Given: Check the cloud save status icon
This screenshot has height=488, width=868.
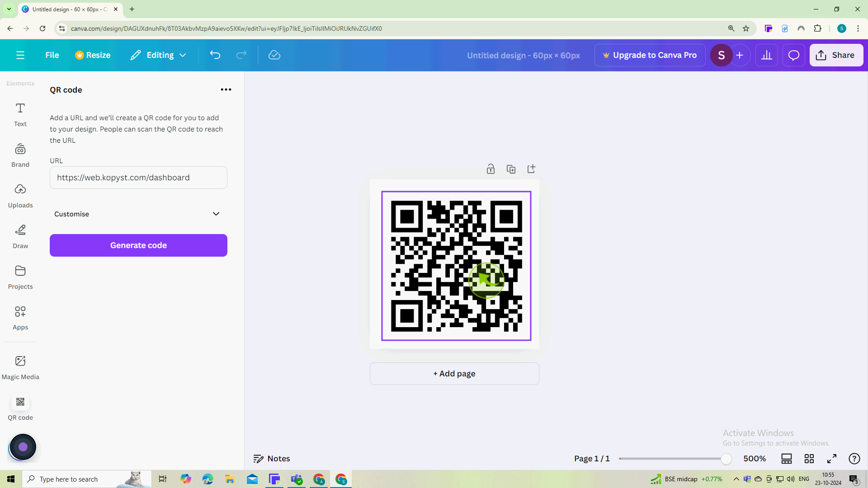Looking at the screenshot, I should click(274, 55).
